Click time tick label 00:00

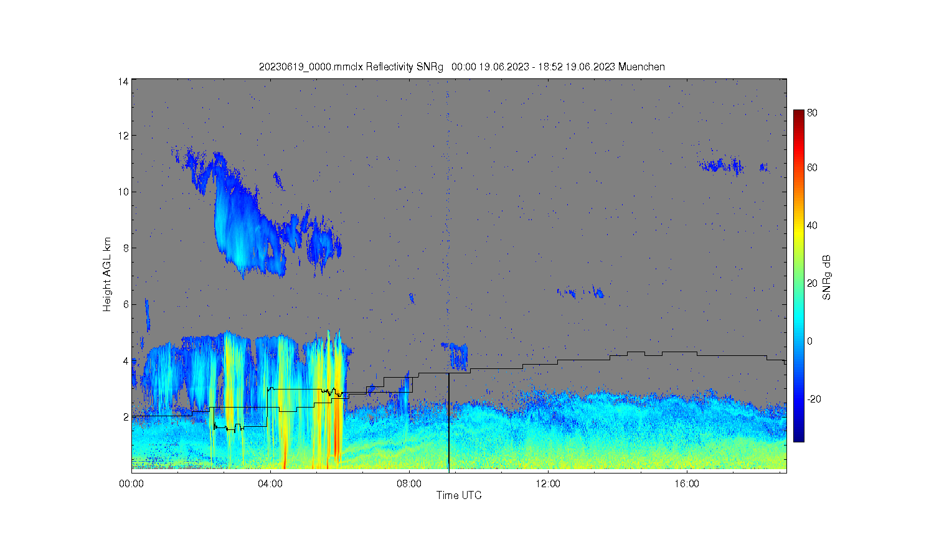pyautogui.click(x=131, y=483)
